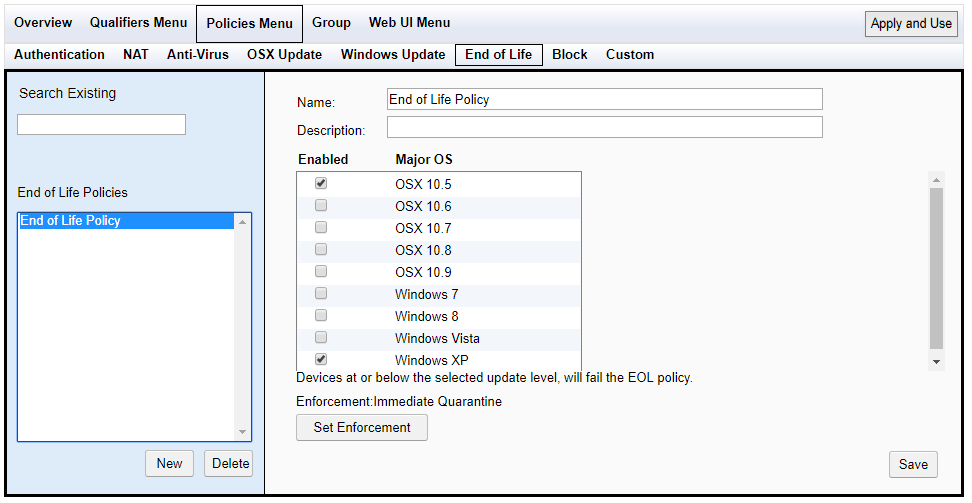Click the Search Existing input field
Image resolution: width=972 pixels, height=503 pixels.
click(x=102, y=124)
